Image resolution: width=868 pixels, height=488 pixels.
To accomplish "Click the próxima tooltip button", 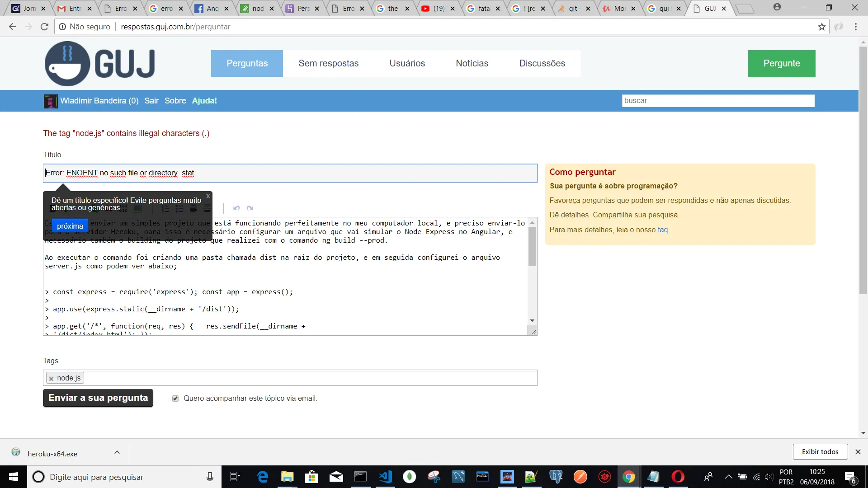I will pyautogui.click(x=70, y=226).
